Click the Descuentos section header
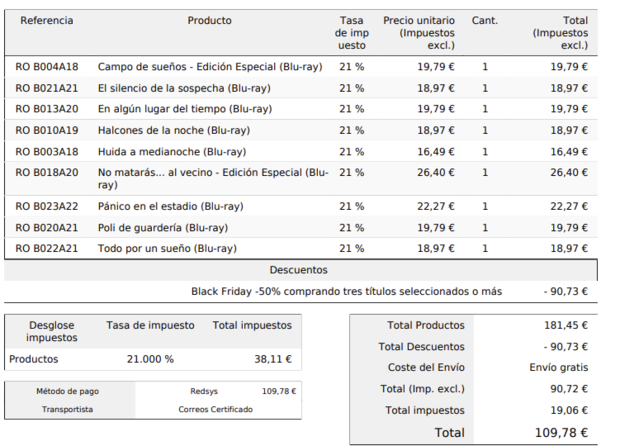 (x=298, y=270)
